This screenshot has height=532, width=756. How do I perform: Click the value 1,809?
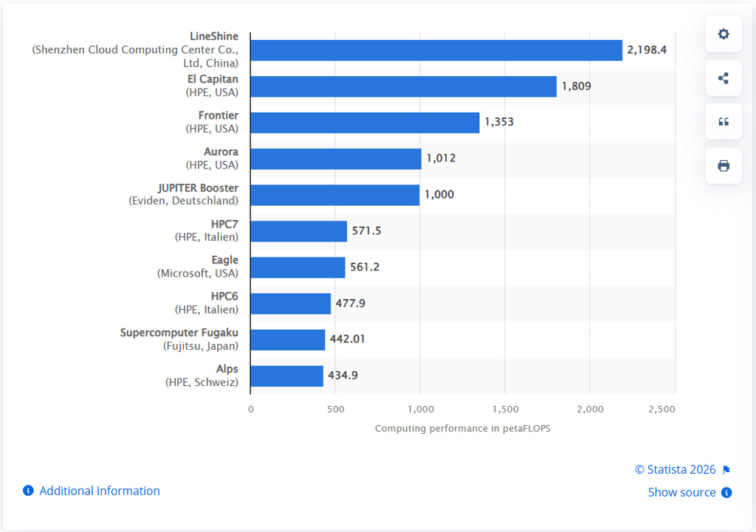coord(576,86)
